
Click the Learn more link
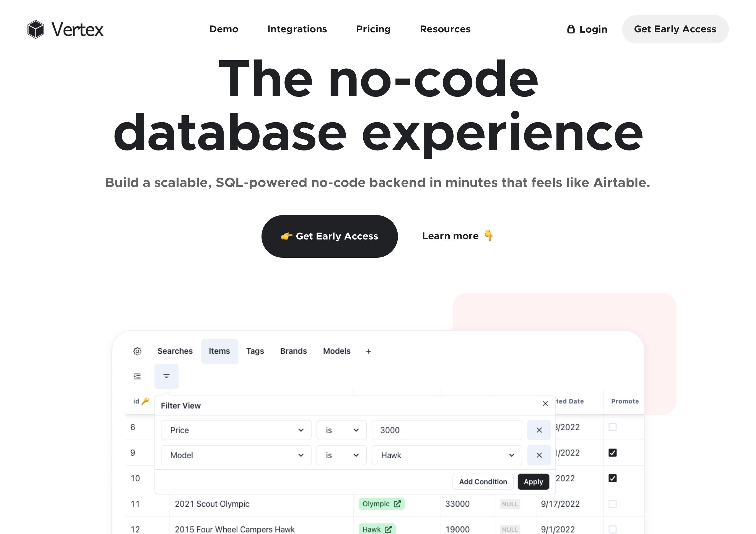451,236
